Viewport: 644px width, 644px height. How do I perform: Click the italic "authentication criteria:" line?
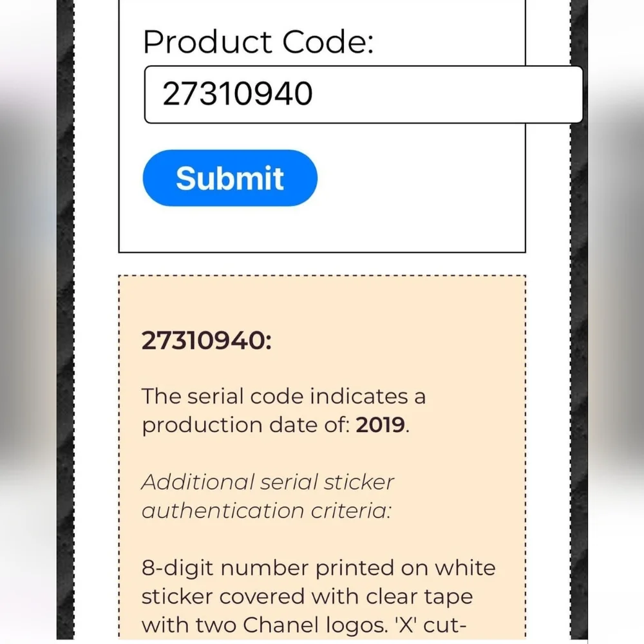(266, 511)
